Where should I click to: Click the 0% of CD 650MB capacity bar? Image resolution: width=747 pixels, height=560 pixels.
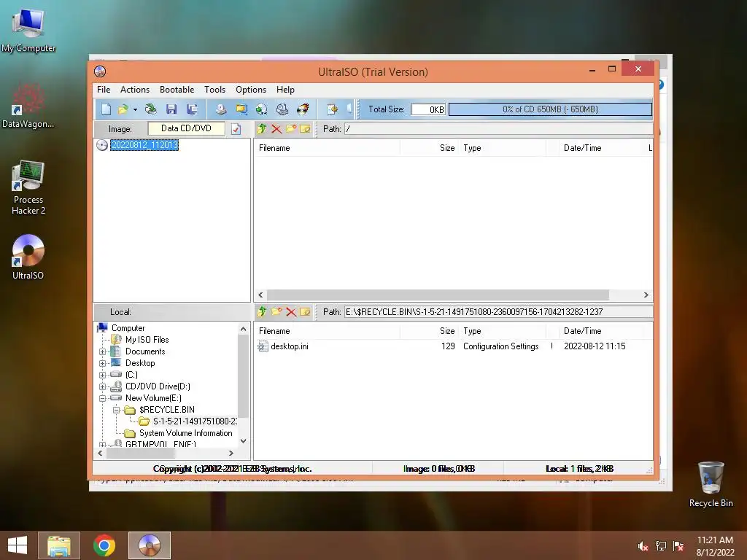550,109
